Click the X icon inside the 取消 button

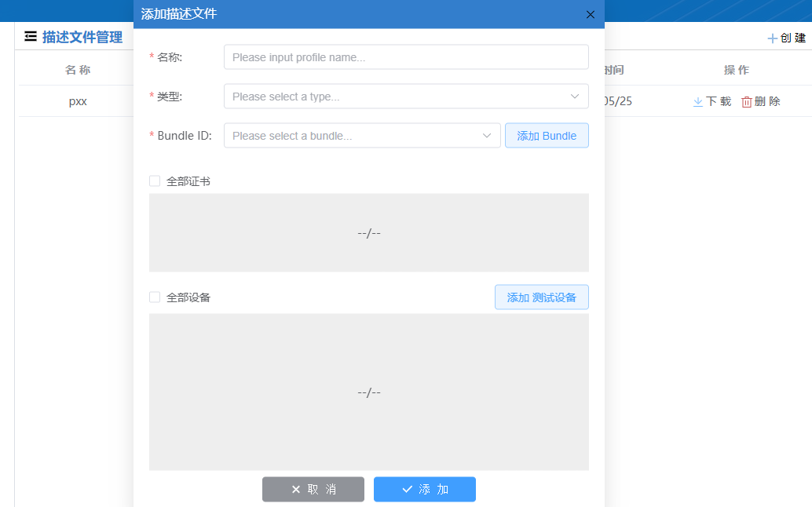click(x=297, y=489)
